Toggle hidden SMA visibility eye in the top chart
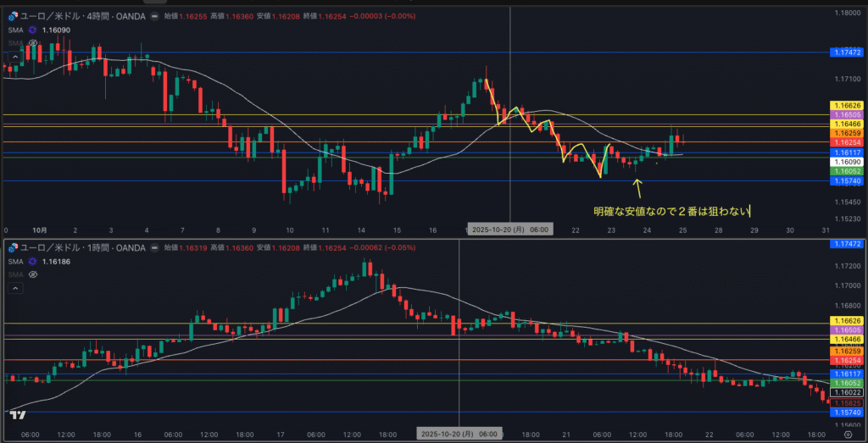This screenshot has height=443, width=868. (33, 42)
